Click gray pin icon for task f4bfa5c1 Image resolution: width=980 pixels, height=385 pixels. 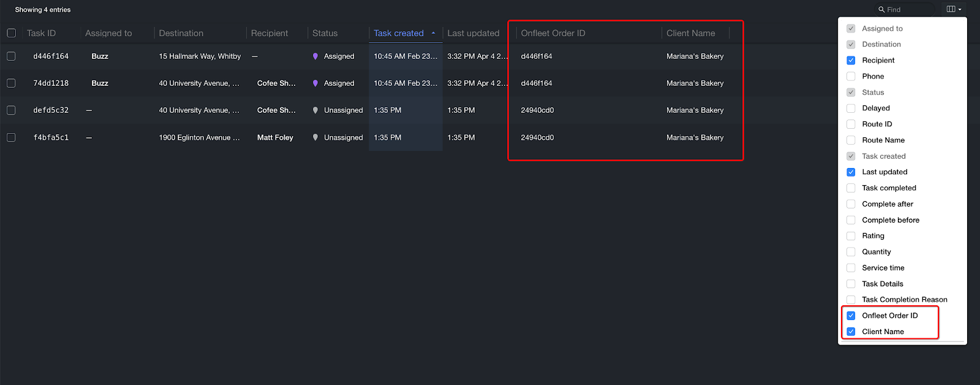[315, 138]
